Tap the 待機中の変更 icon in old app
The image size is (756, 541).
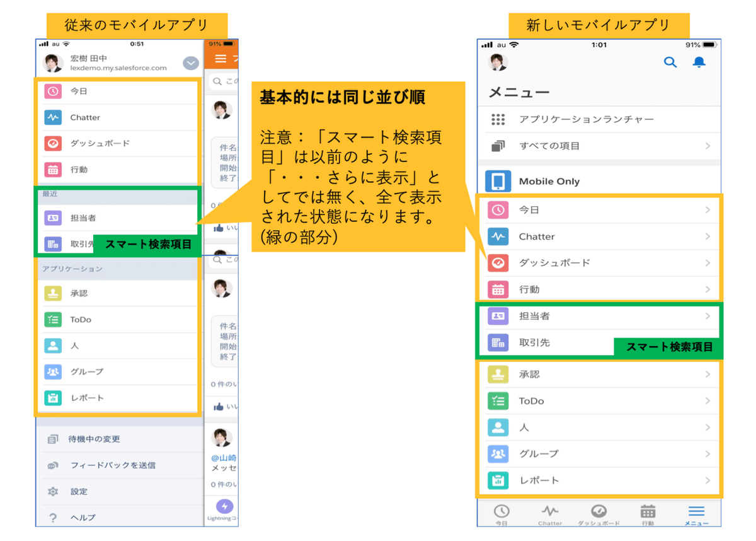click(x=53, y=439)
